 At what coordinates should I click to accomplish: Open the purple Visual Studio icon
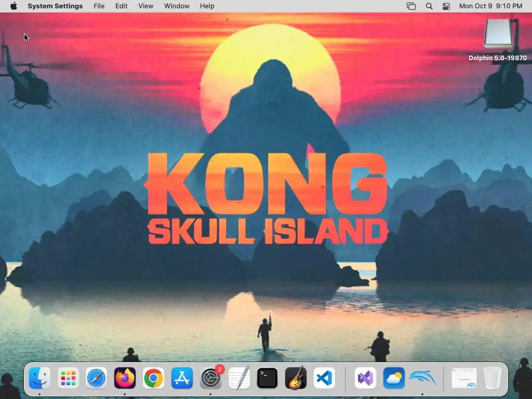pyautogui.click(x=365, y=378)
